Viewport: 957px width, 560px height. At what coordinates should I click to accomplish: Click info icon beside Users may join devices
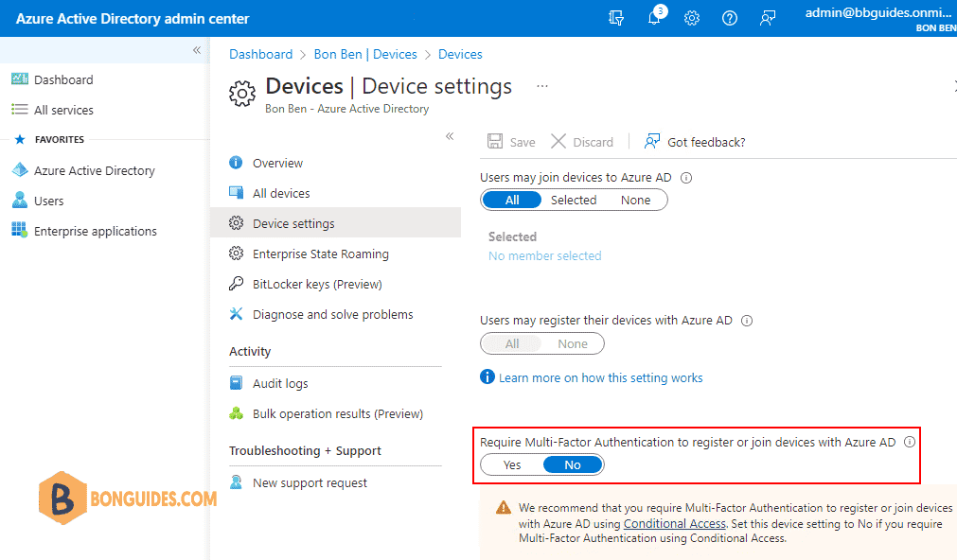coord(686,178)
